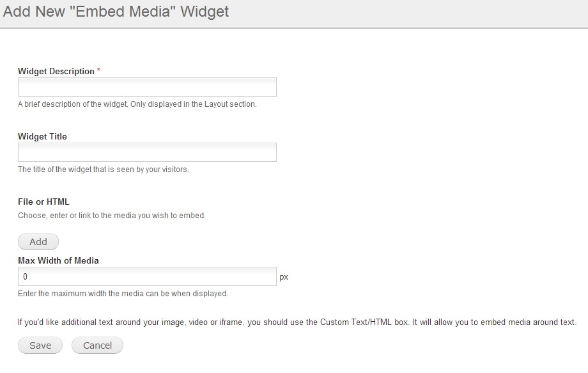Click the red required asterisk
The image size is (588, 373).
point(98,70)
